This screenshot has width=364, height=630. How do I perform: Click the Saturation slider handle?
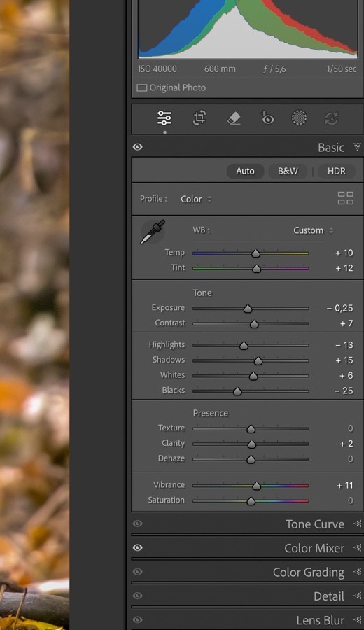tap(251, 501)
